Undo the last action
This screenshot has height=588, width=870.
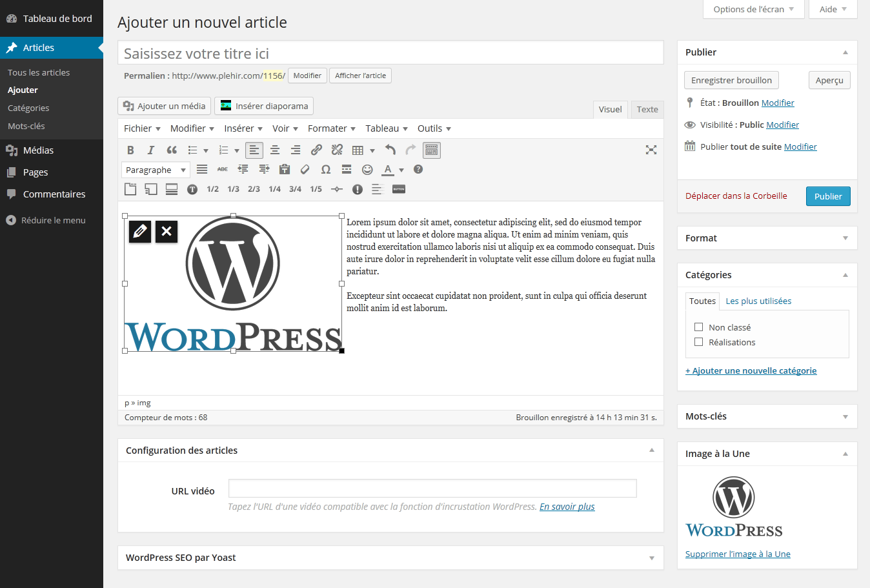(390, 150)
